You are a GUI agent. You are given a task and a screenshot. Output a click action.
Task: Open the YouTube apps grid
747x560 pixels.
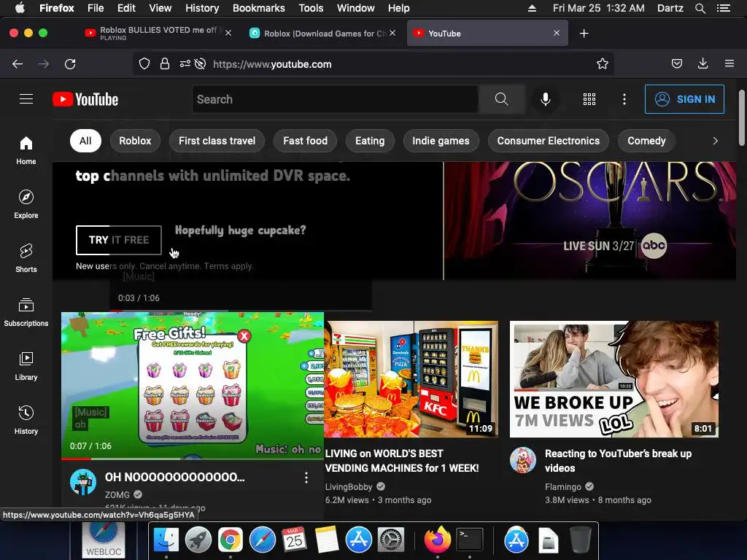589,99
